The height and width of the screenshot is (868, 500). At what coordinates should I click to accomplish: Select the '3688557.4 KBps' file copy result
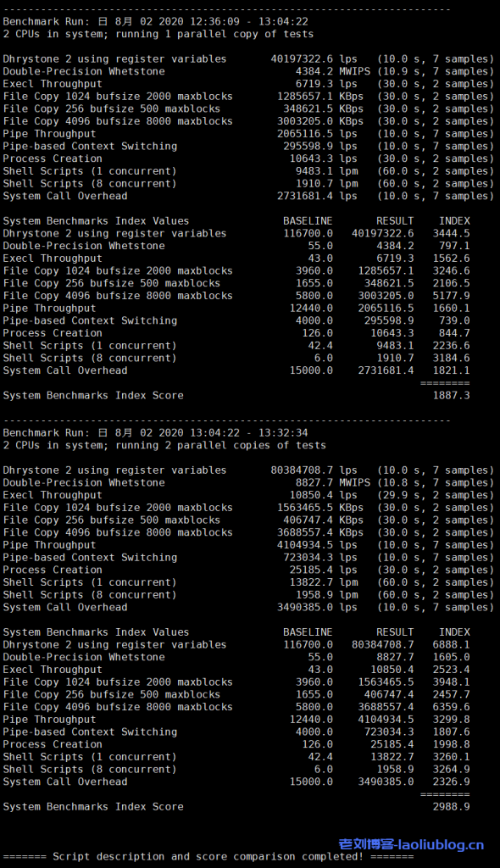tap(320, 532)
